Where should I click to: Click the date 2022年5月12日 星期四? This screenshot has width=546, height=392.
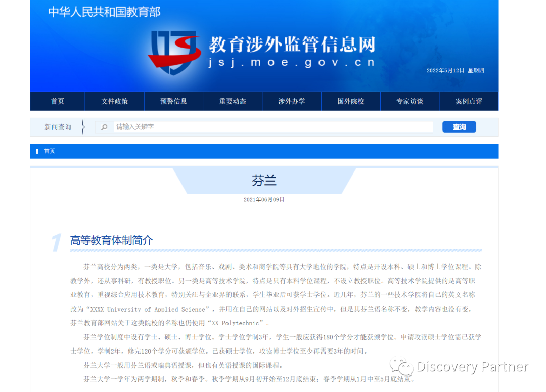(455, 70)
